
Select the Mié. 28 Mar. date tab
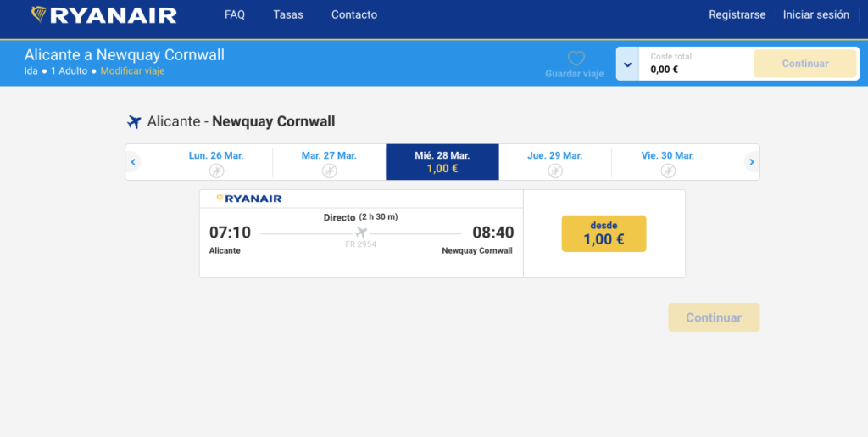point(442,162)
